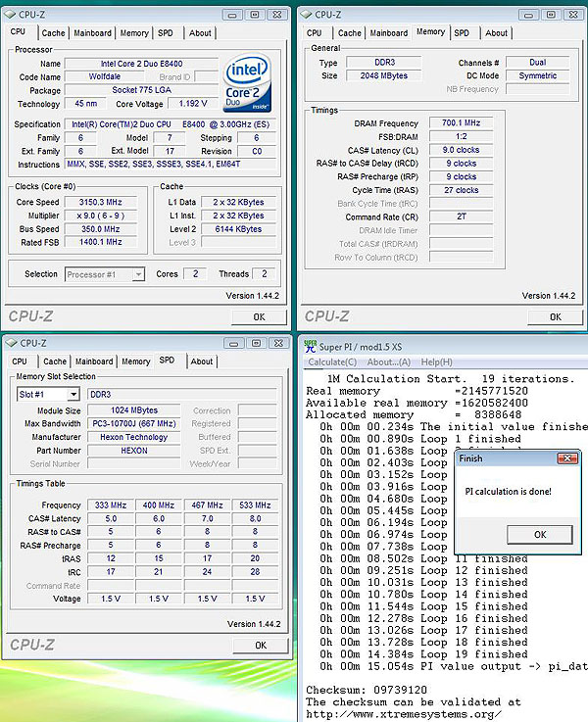
Task: Close the SPD tab CPU-Z window
Action: point(279,343)
